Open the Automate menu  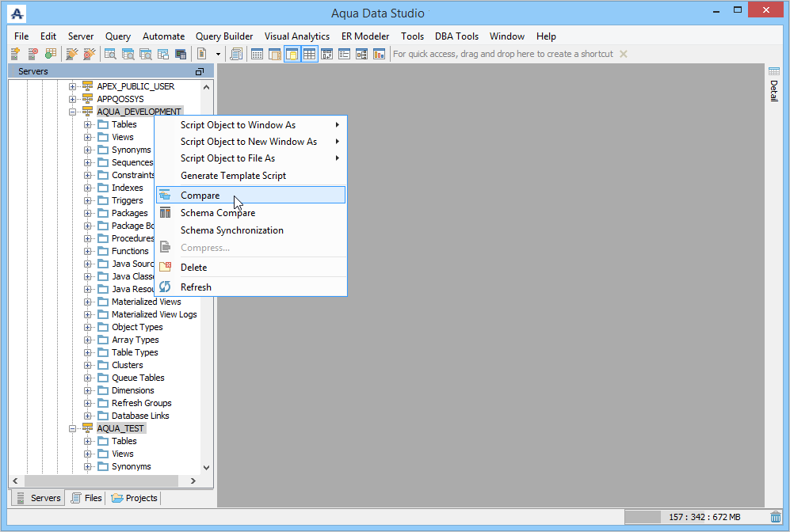(163, 36)
